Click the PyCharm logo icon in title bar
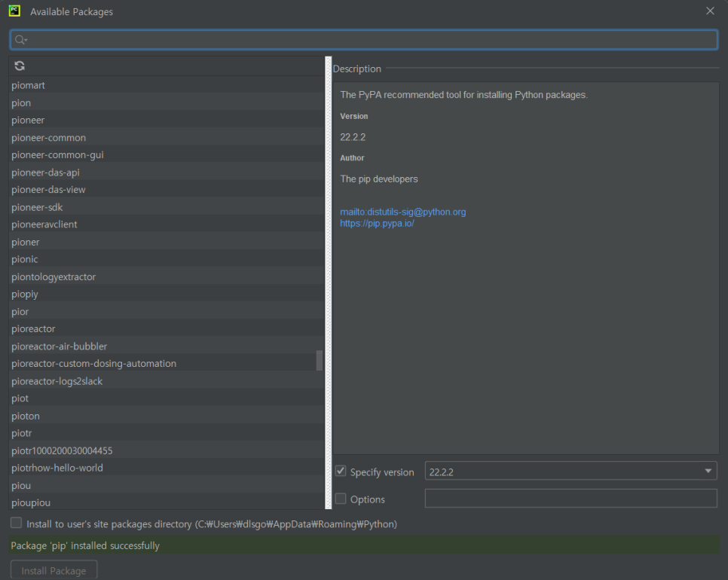 tap(14, 11)
